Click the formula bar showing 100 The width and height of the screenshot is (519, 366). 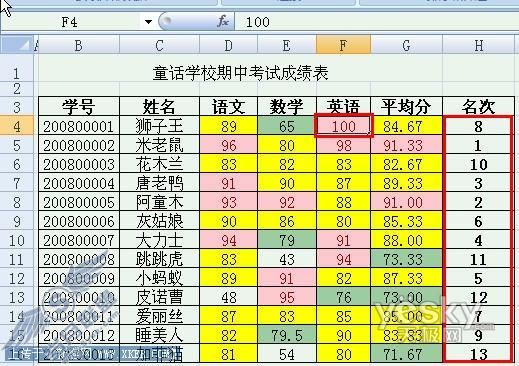377,22
